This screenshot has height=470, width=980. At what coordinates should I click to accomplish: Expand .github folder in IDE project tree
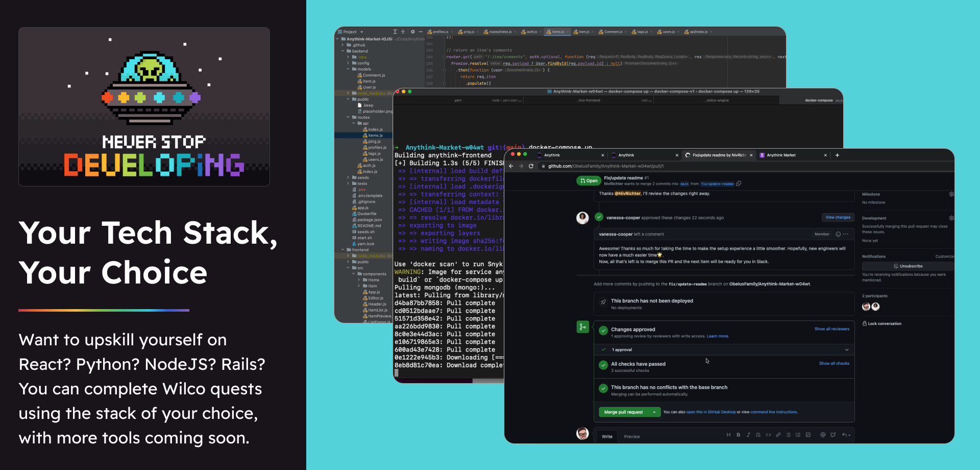343,45
